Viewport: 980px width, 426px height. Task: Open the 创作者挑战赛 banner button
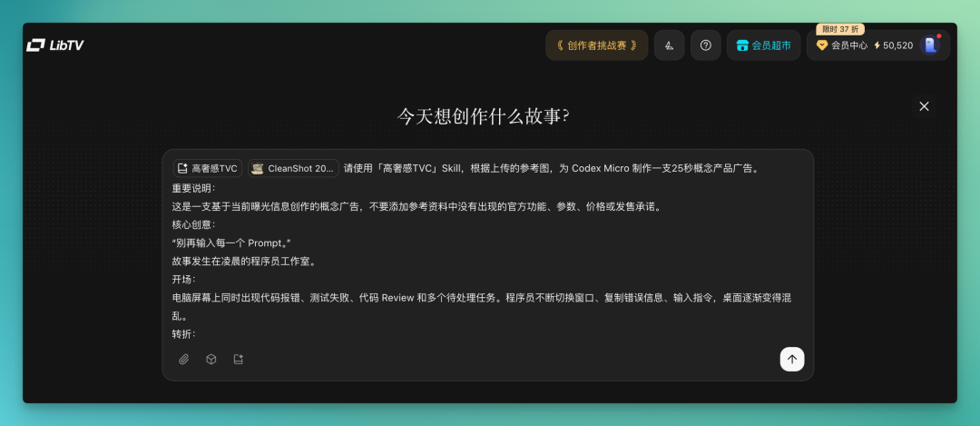coord(597,45)
